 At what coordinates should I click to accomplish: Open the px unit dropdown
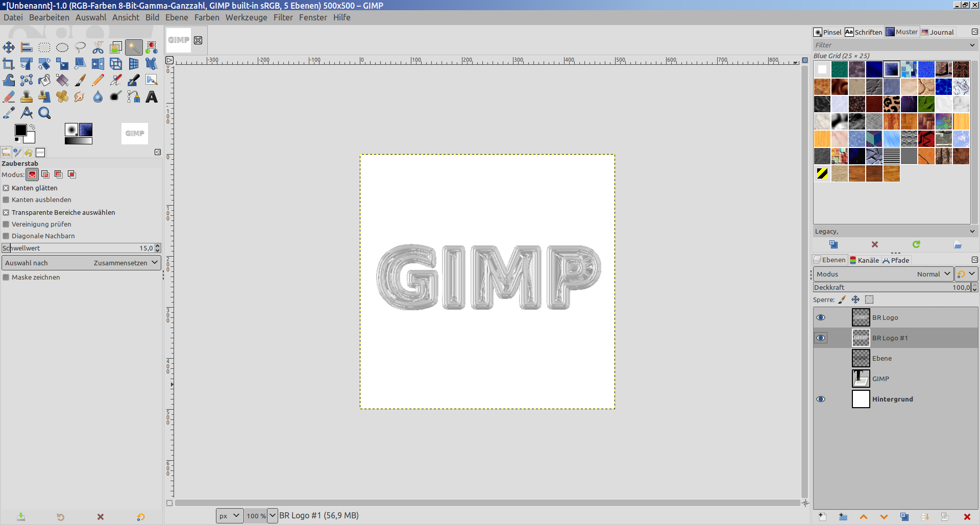point(229,516)
